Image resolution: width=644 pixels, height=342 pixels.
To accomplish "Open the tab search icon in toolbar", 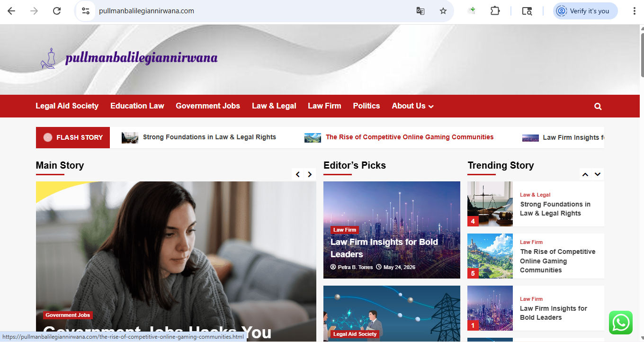I will click(x=527, y=11).
